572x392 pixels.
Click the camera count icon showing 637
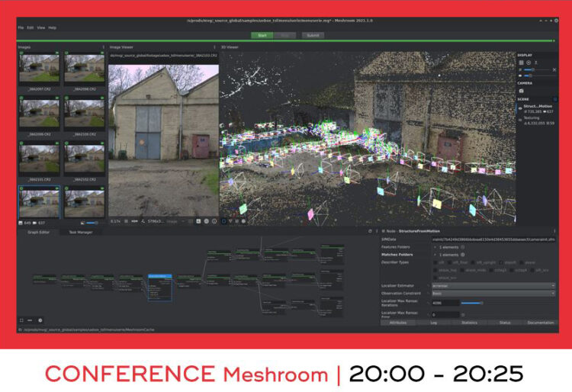click(34, 223)
